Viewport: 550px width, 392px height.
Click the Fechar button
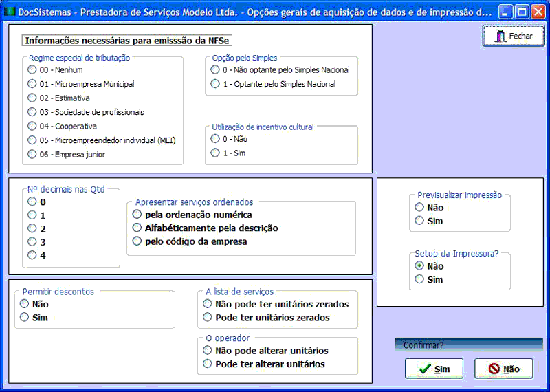coord(514,36)
